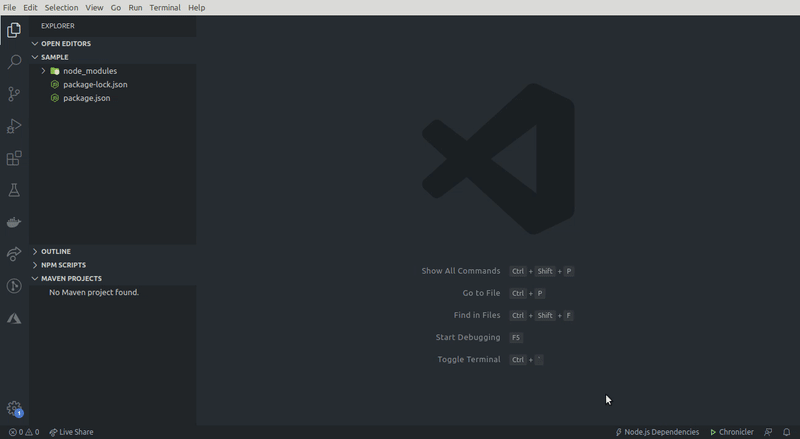Open the Source Control view icon

pyautogui.click(x=14, y=94)
